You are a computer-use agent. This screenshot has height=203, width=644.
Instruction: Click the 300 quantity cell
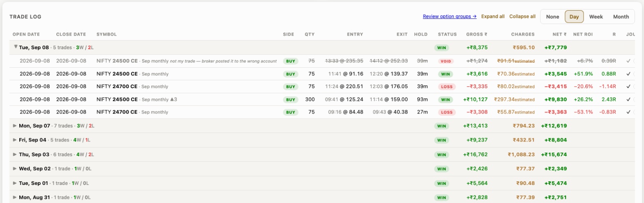point(310,99)
